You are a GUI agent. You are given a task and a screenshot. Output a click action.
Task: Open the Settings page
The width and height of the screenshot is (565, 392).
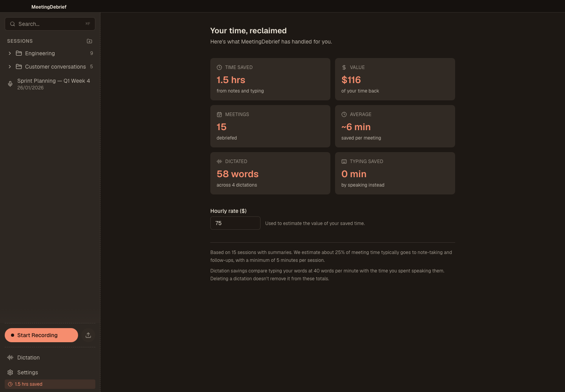tap(50, 372)
